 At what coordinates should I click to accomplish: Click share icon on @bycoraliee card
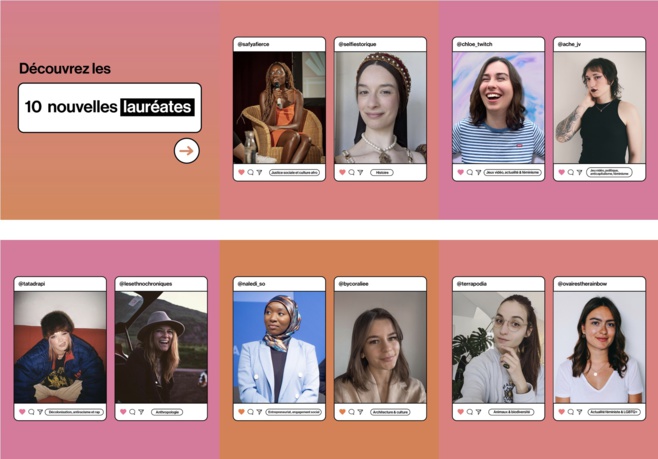(x=360, y=411)
